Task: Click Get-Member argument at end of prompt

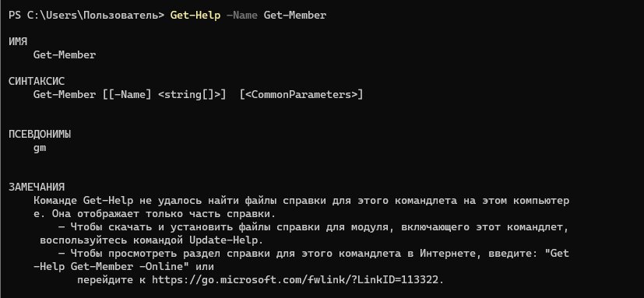Action: (x=295, y=16)
